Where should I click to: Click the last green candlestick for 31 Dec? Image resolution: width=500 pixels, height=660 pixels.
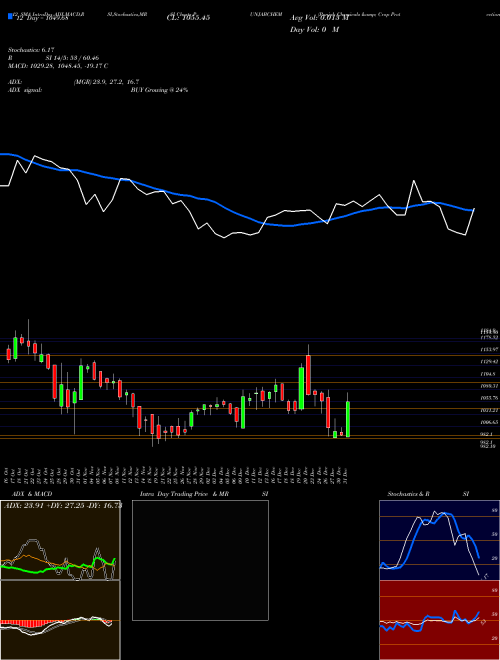(x=348, y=419)
